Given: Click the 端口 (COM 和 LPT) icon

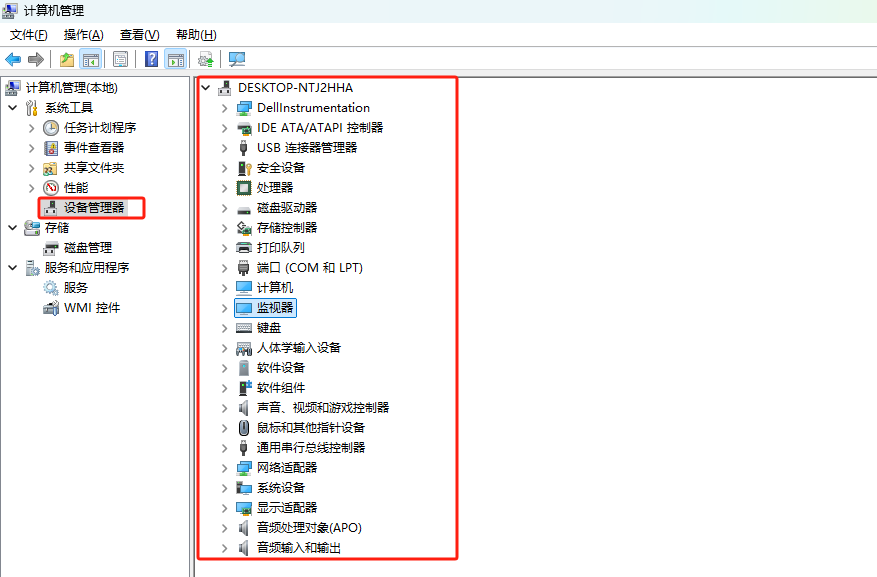Looking at the screenshot, I should [244, 268].
